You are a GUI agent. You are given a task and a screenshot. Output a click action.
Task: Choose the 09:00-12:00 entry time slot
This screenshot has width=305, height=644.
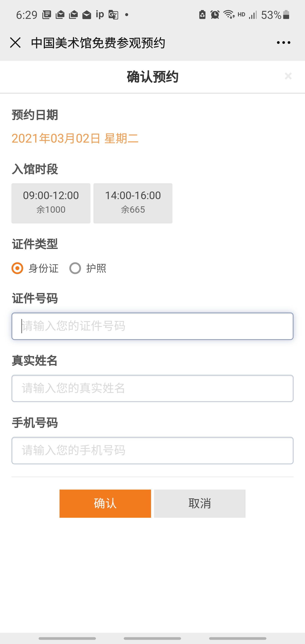(51, 203)
